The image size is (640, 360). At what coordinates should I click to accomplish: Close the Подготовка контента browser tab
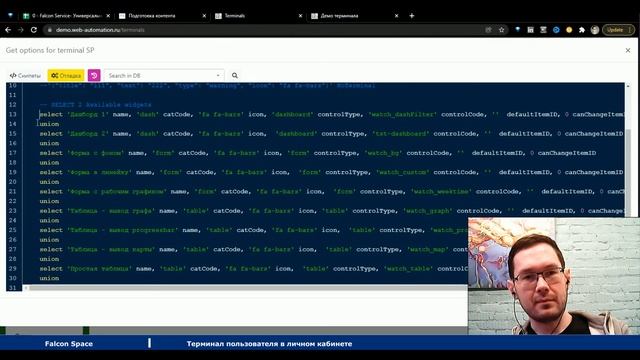[x=204, y=16]
